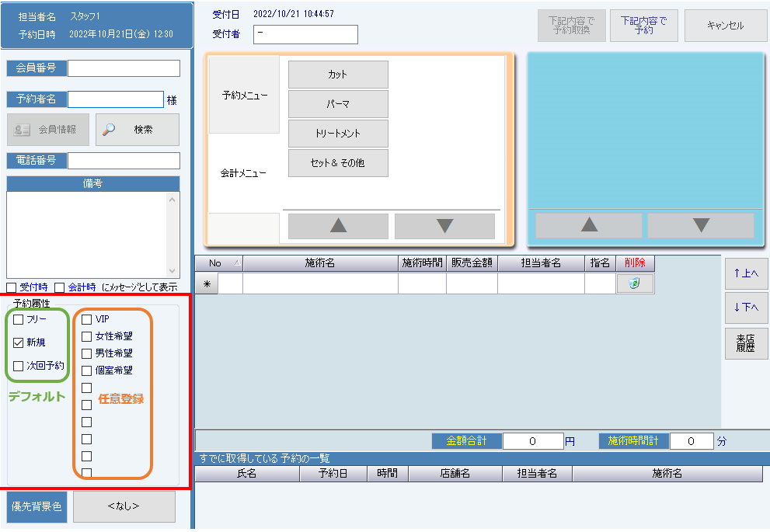Open the 優先背景色 color selector <なし>
The height and width of the screenshot is (532, 770).
point(124,506)
